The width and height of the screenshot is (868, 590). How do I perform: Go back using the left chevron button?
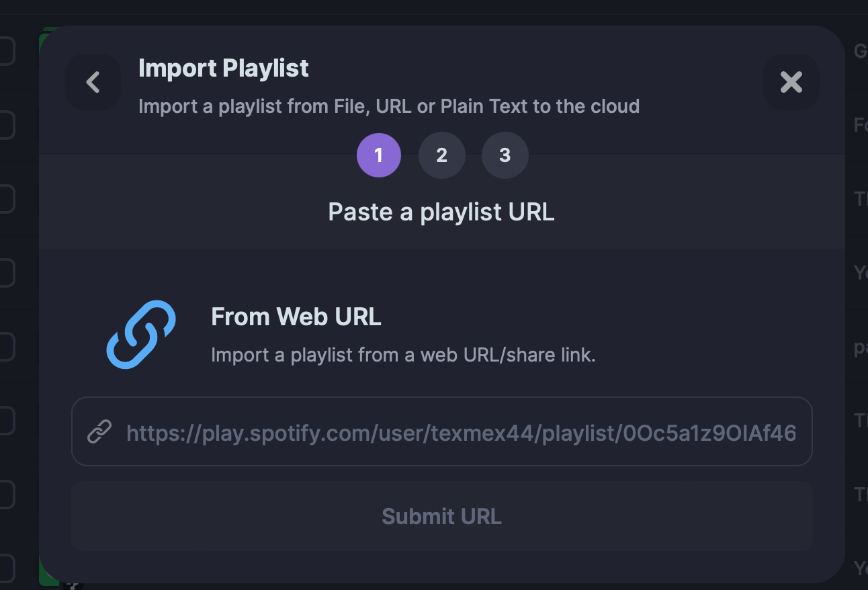click(x=93, y=82)
